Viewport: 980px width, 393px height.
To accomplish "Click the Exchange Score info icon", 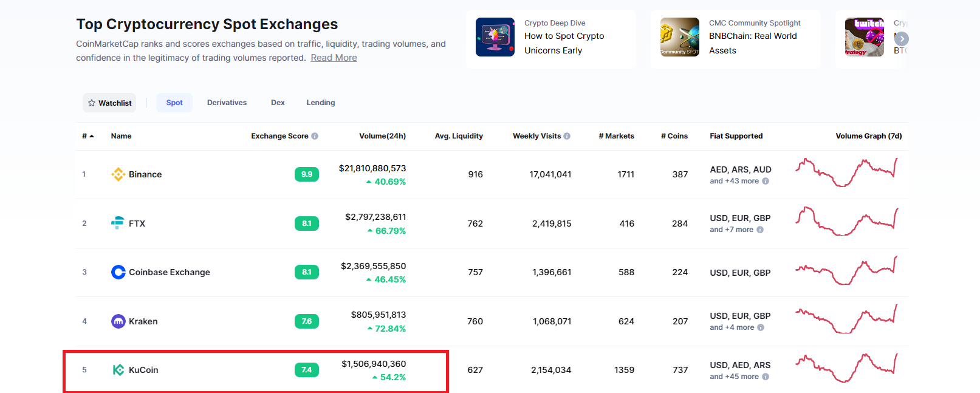I will click(315, 136).
